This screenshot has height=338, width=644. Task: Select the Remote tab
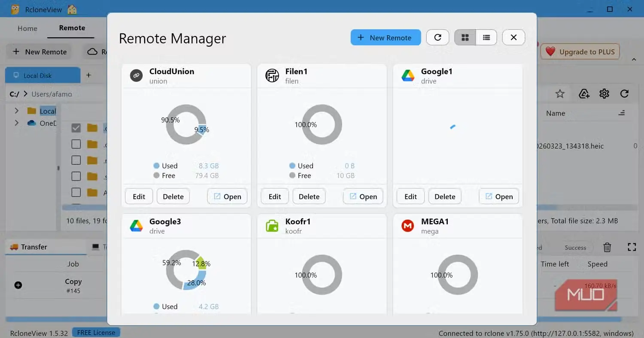(x=72, y=28)
